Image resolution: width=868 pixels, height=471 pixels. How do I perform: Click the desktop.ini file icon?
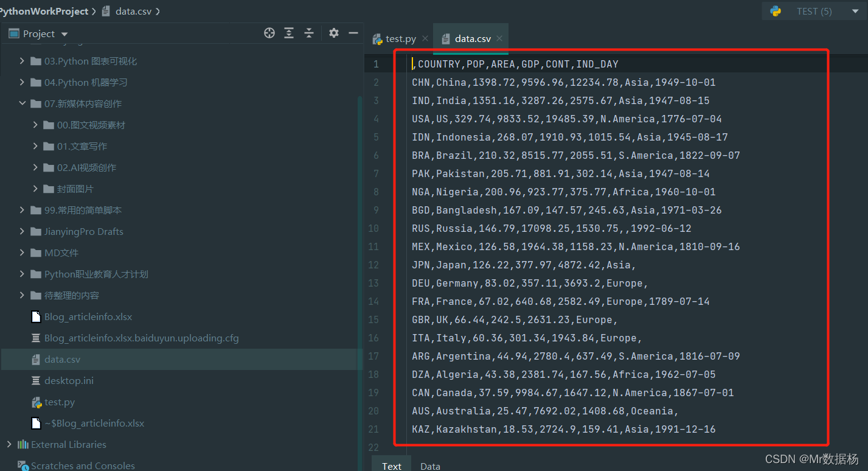(36, 380)
